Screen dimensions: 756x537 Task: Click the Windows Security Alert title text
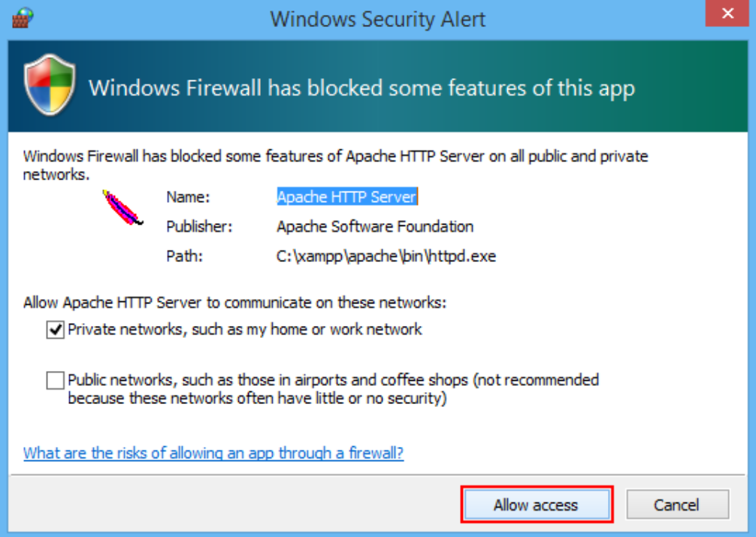click(x=378, y=18)
